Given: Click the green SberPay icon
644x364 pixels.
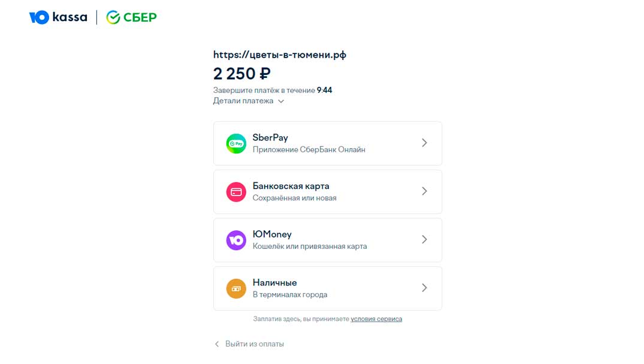Looking at the screenshot, I should (x=236, y=143).
